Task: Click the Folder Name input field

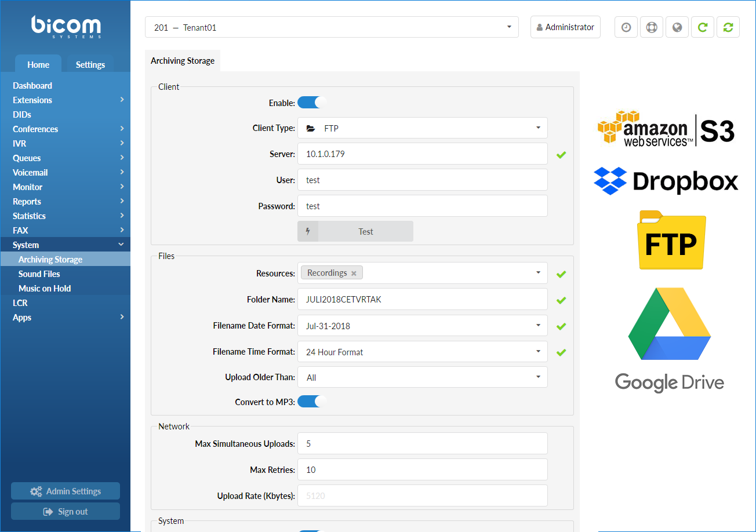Action: coord(423,299)
